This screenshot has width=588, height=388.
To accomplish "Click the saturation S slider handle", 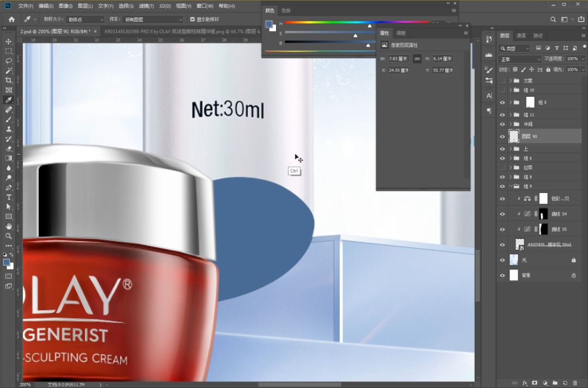I will click(x=355, y=35).
